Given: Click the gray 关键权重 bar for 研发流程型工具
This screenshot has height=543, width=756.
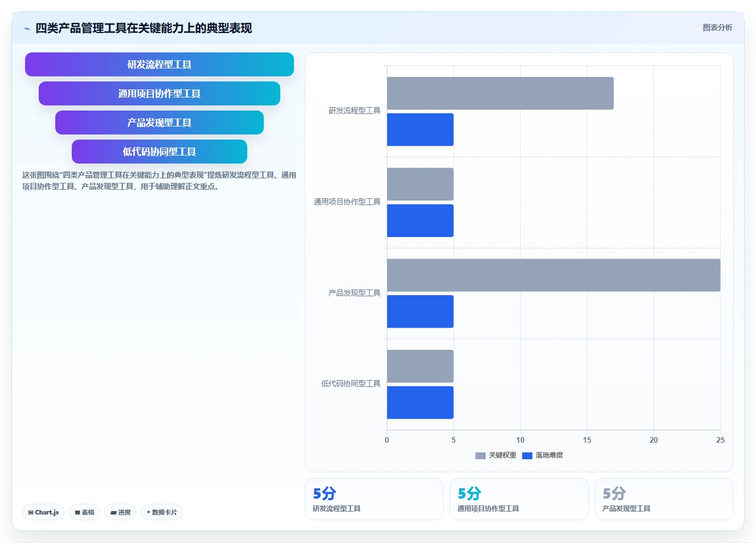Looking at the screenshot, I should [500, 93].
